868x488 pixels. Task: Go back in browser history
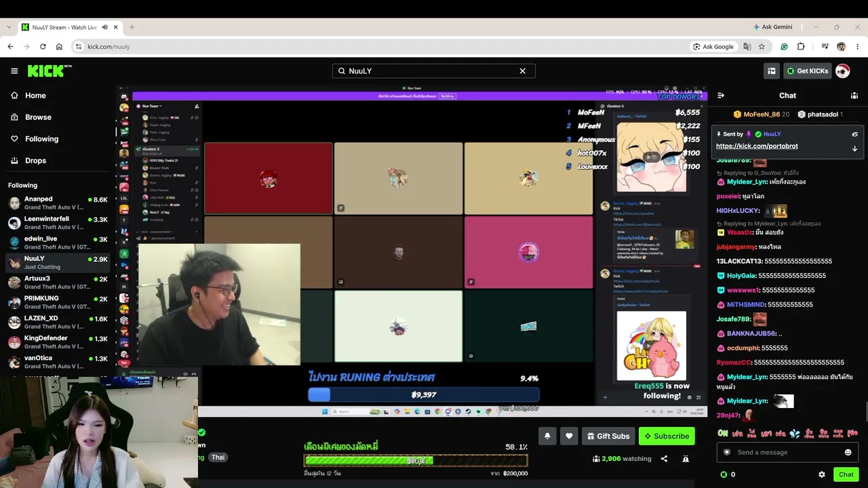pyautogui.click(x=10, y=47)
